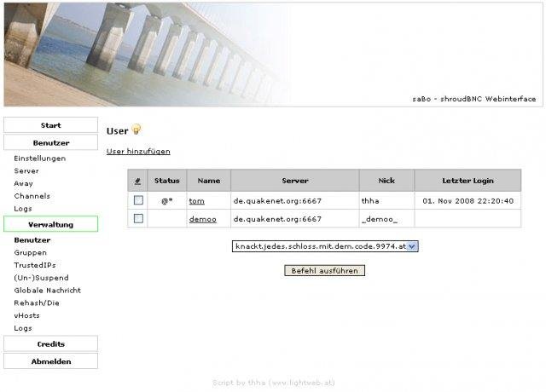Click the @* status of tom

[x=167, y=201]
